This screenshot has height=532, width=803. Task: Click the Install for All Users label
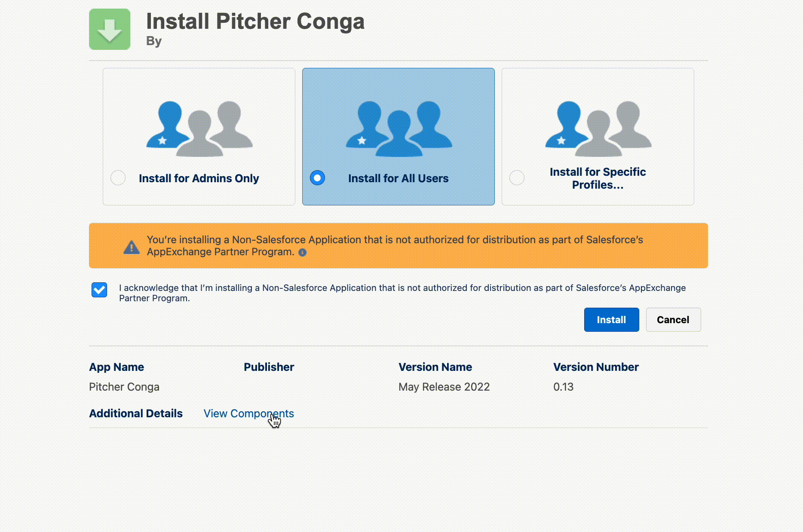tap(398, 178)
